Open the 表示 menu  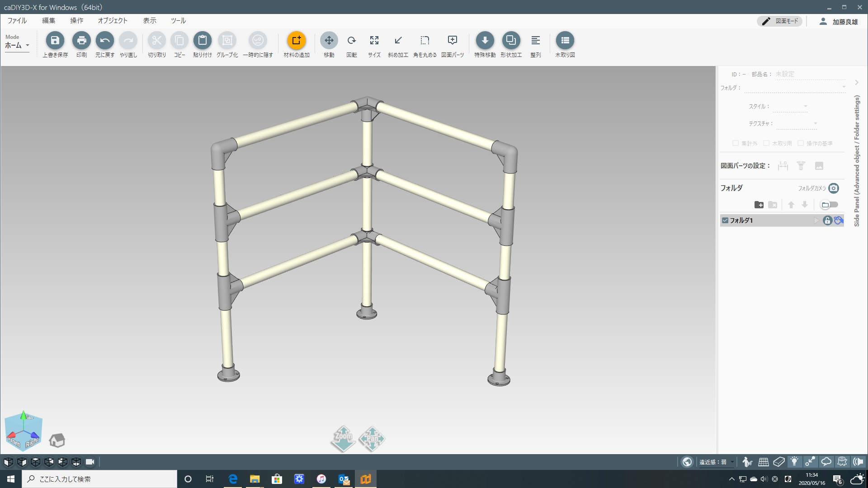150,21
